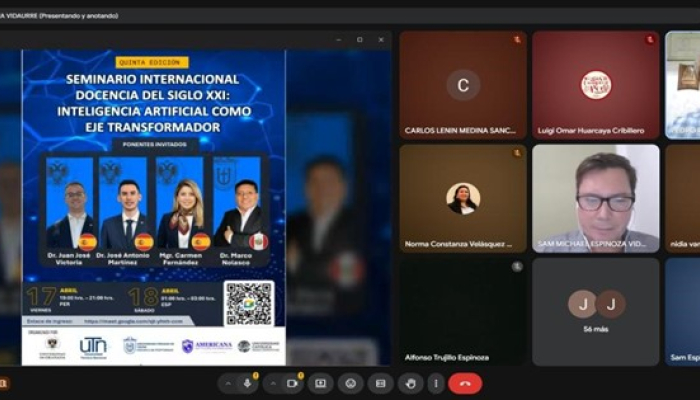
Task: Turn on captions button in toolbar
Action: [x=380, y=383]
